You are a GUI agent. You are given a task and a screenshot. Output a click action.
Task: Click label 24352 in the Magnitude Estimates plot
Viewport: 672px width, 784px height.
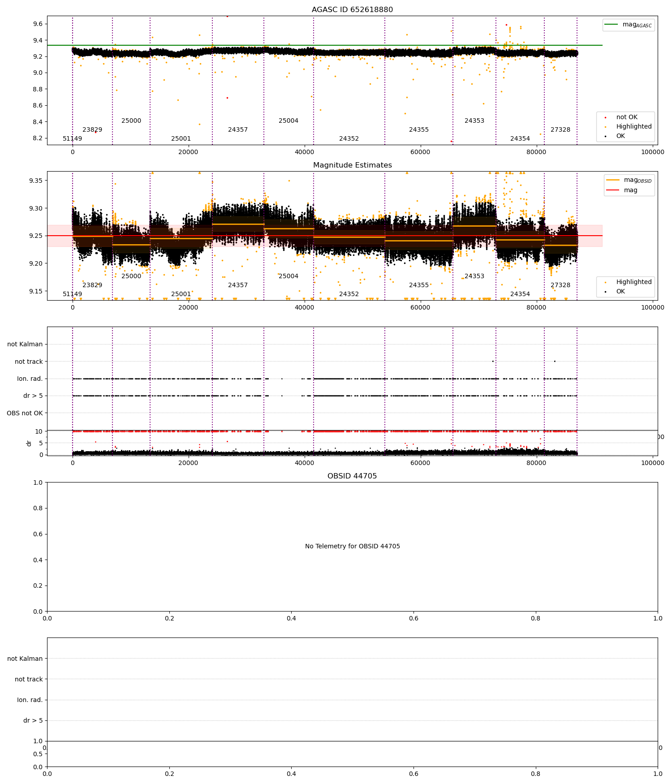[349, 294]
